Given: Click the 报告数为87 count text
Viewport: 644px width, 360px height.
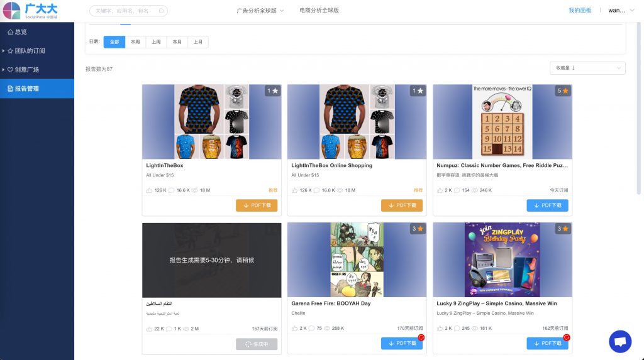Looking at the screenshot, I should (99, 69).
